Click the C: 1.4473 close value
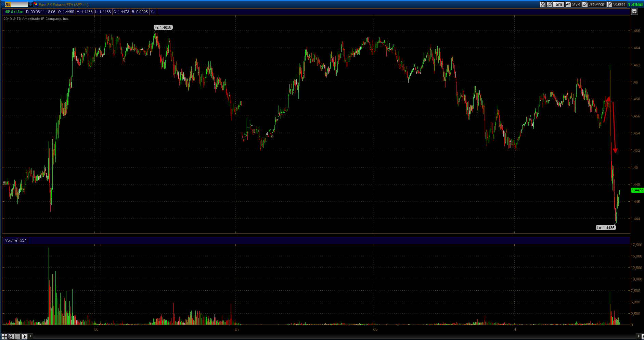This screenshot has height=340, width=644. (121, 12)
